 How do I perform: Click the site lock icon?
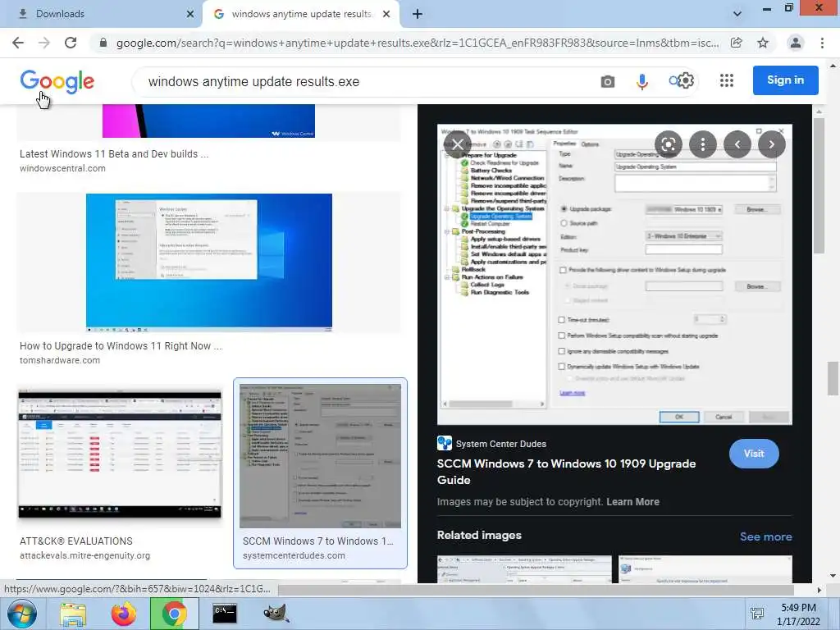[x=103, y=43]
